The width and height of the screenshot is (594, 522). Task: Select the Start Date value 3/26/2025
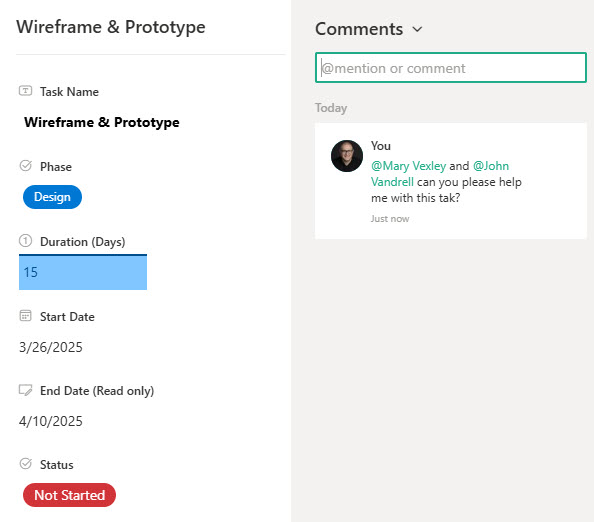click(51, 347)
